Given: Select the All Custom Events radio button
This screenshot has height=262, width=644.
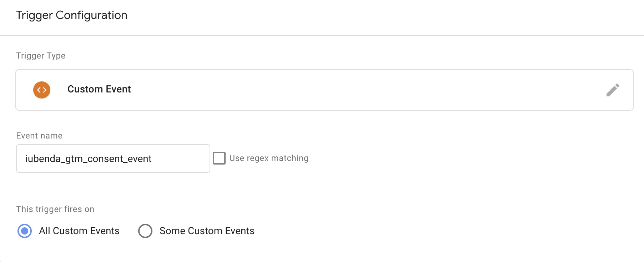Looking at the screenshot, I should pos(25,231).
